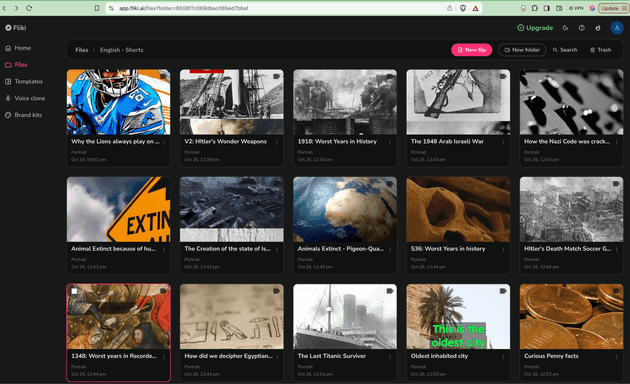Click video icon on Hitler's Death Match thumbnail
This screenshot has width=630, height=384.
[x=616, y=183]
